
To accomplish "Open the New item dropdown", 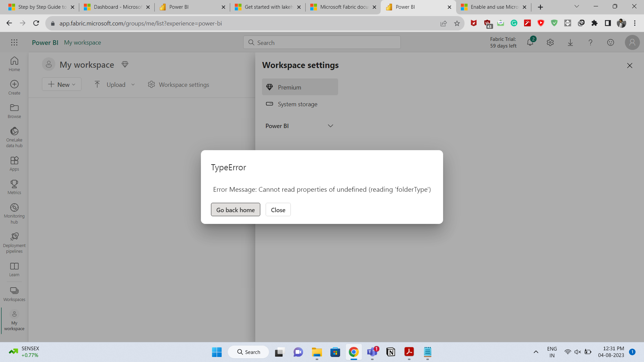I will pos(61,84).
